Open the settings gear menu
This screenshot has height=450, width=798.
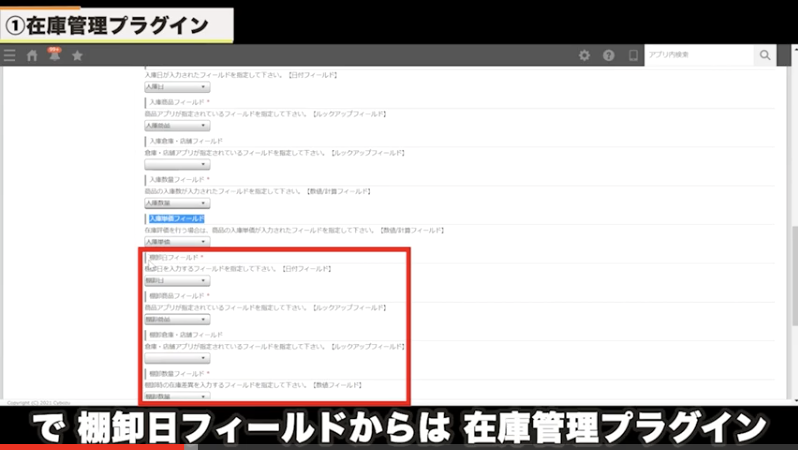585,55
